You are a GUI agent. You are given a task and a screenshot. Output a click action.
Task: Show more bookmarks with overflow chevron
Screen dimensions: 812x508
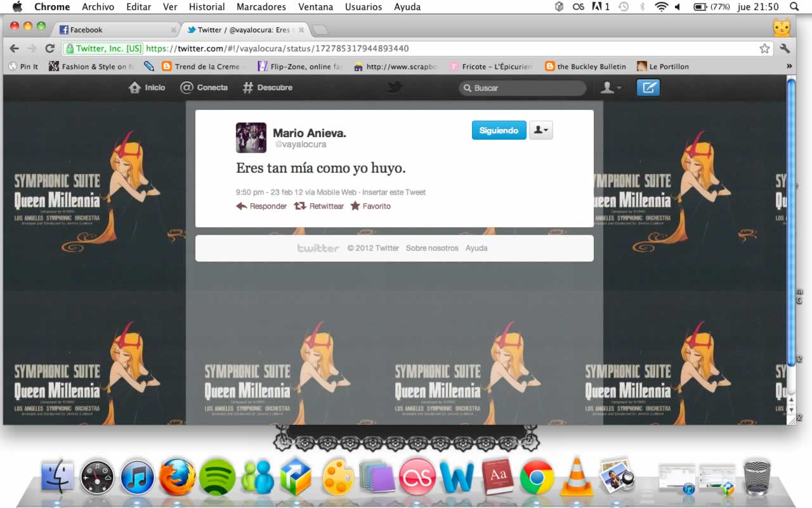coord(789,66)
